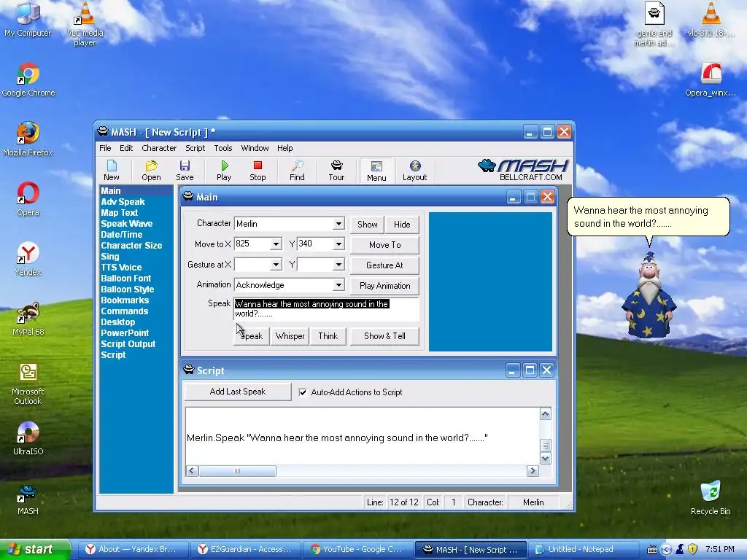Switch to YouTube - Google Chrome taskbar item
The width and height of the screenshot is (747, 560).
coord(357,550)
